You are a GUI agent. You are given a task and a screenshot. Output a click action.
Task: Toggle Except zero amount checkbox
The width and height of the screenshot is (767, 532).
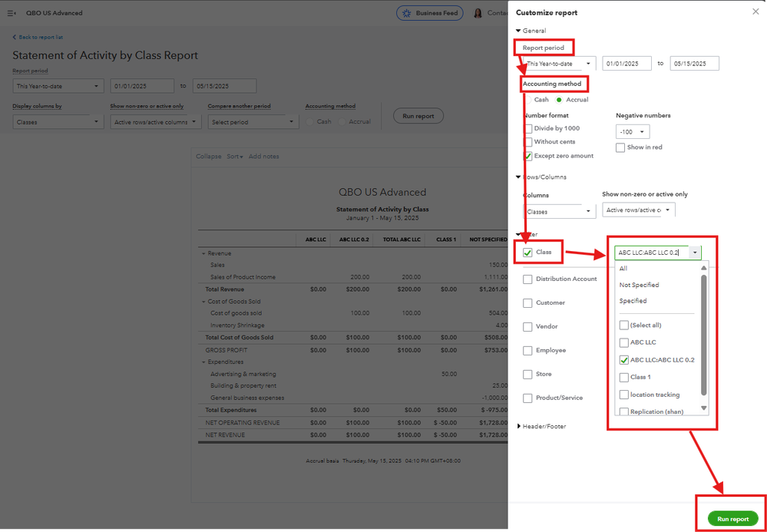coord(527,156)
